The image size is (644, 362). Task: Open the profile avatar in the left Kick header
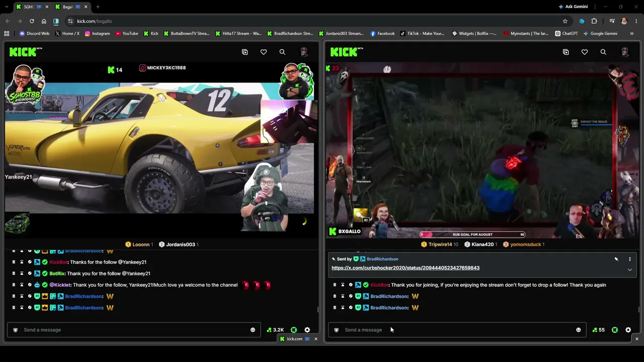pos(304,52)
